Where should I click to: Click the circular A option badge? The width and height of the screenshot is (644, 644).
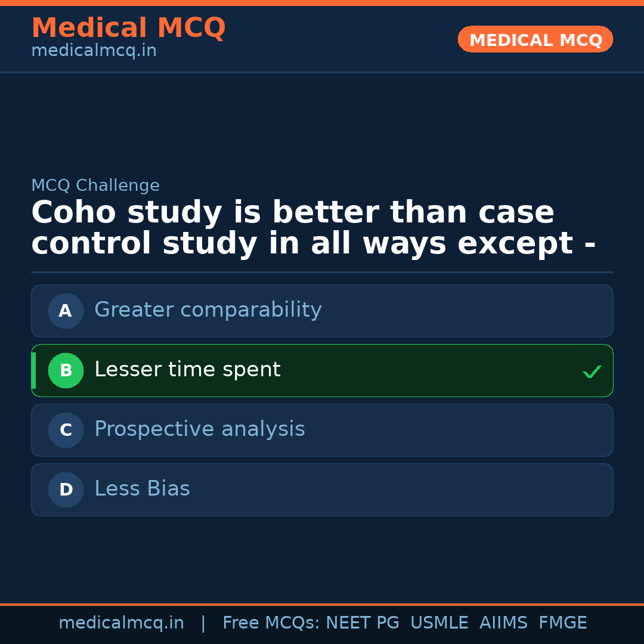pyautogui.click(x=66, y=311)
